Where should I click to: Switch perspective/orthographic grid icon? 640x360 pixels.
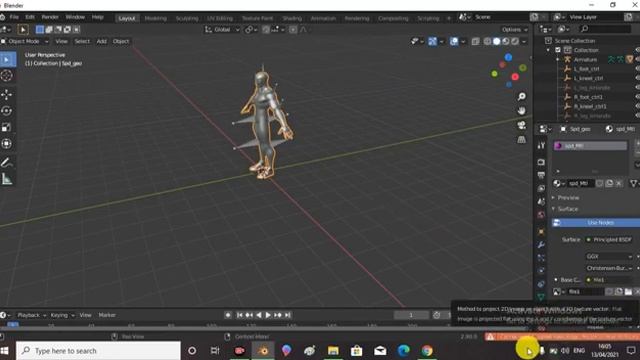522,140
